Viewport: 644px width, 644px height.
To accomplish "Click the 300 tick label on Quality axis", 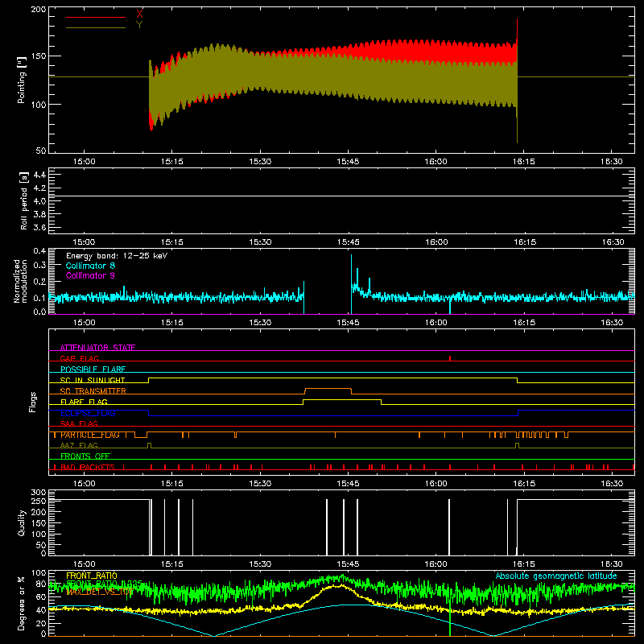I will click(39, 493).
